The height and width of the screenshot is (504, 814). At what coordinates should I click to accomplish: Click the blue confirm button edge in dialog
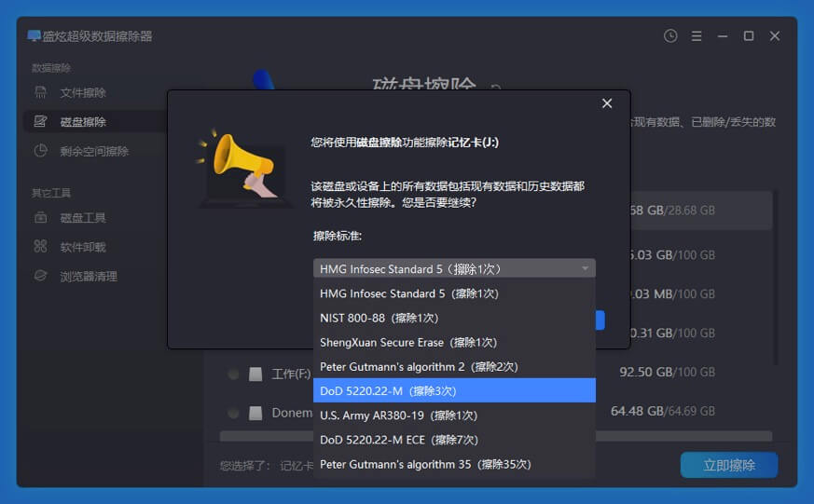point(600,320)
